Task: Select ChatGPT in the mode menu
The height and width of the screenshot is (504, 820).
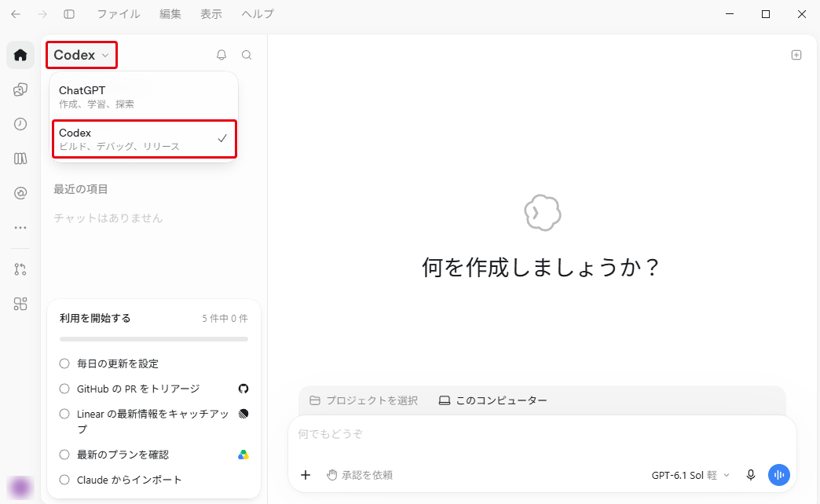Action: 144,97
